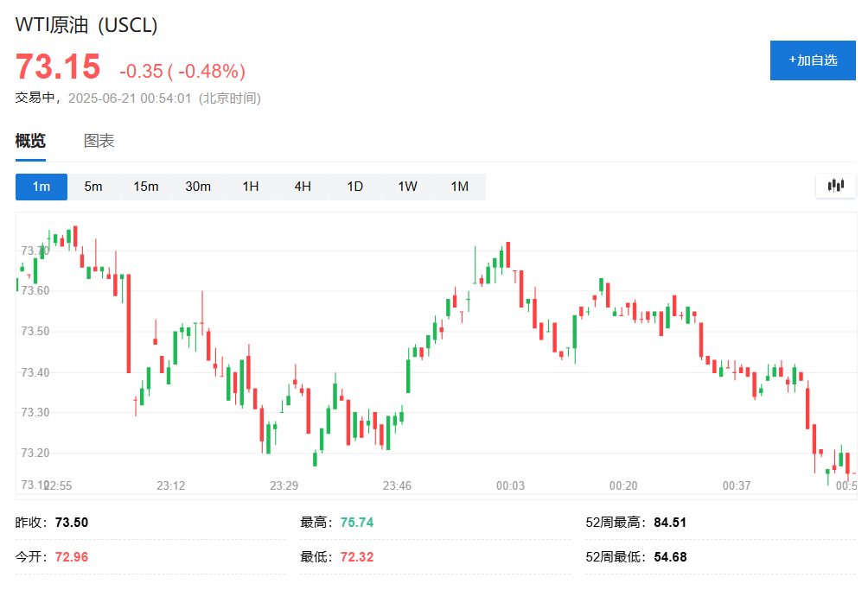
Task: Click the 23:12 time axis label
Action: tap(171, 486)
